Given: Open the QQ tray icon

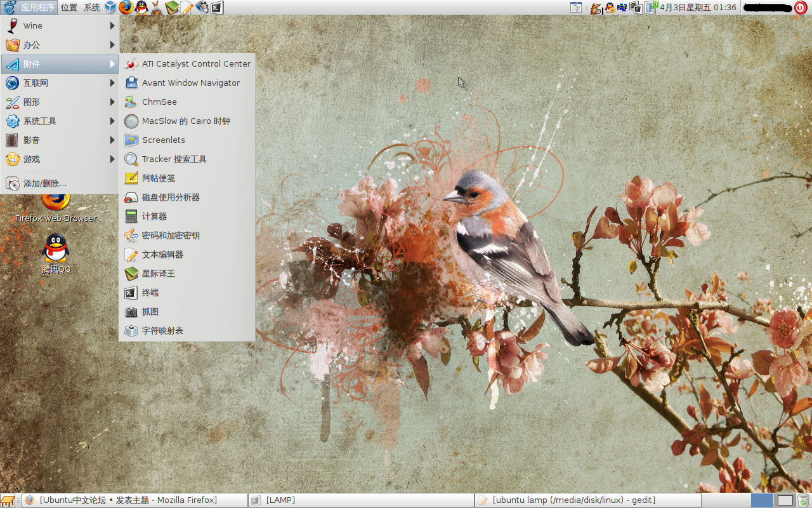Looking at the screenshot, I should point(610,8).
